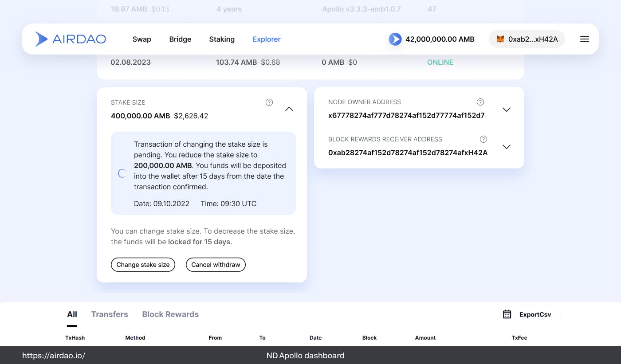The height and width of the screenshot is (364, 621).
Task: Switch to the Block Rewards tab
Action: click(x=170, y=314)
